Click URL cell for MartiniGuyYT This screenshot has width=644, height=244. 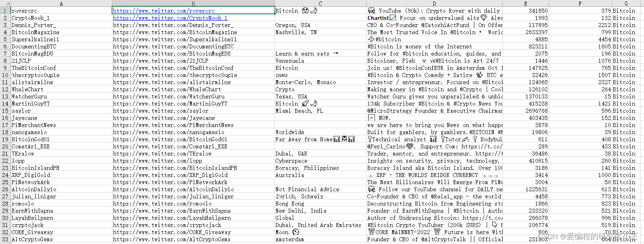point(193,104)
